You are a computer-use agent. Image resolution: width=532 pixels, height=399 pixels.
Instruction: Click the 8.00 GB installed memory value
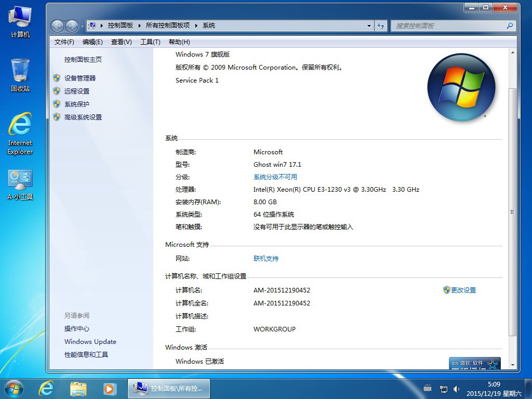coord(265,202)
